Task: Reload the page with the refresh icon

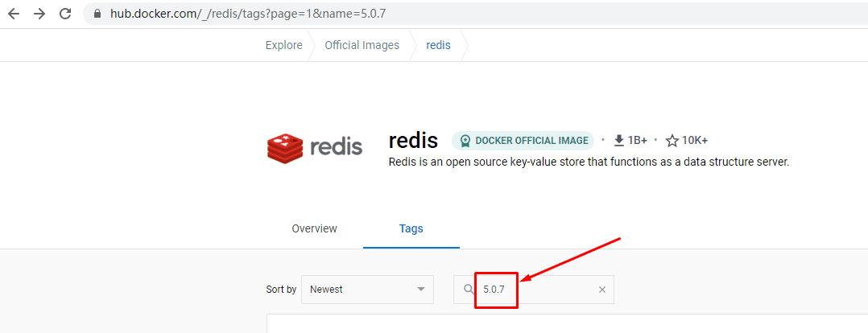Action: (x=65, y=14)
